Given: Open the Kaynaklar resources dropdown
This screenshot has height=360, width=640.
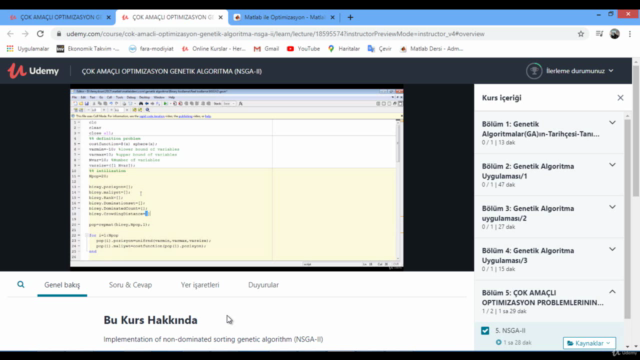Looking at the screenshot, I should pos(589,343).
